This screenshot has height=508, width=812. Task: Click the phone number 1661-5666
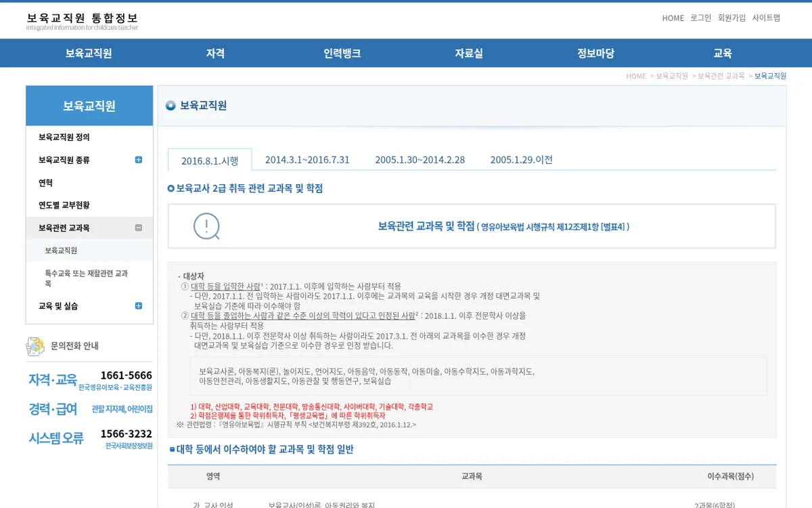(x=127, y=375)
